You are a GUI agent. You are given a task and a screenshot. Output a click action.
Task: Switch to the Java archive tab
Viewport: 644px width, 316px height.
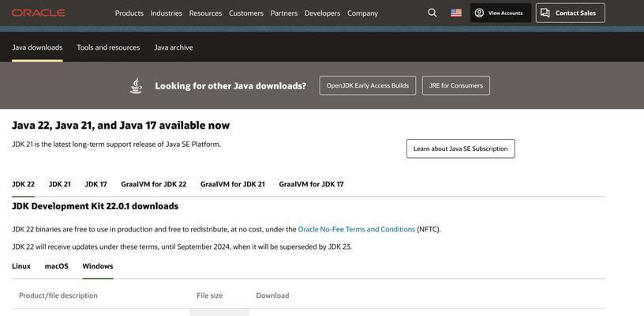174,47
